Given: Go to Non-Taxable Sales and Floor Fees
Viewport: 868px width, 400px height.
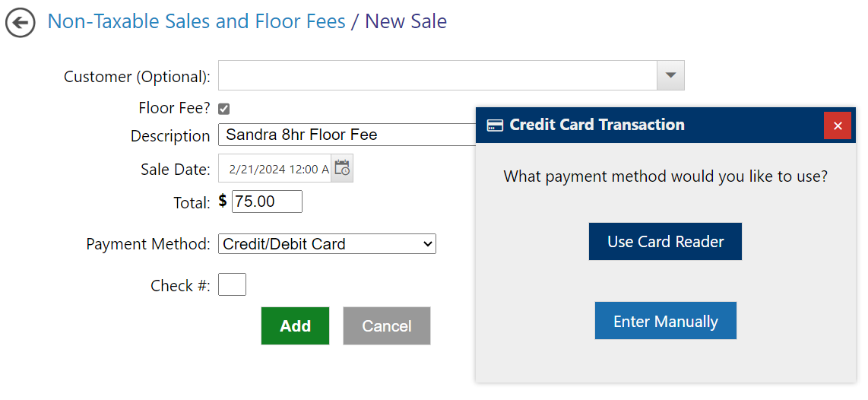Looking at the screenshot, I should pyautogui.click(x=196, y=21).
